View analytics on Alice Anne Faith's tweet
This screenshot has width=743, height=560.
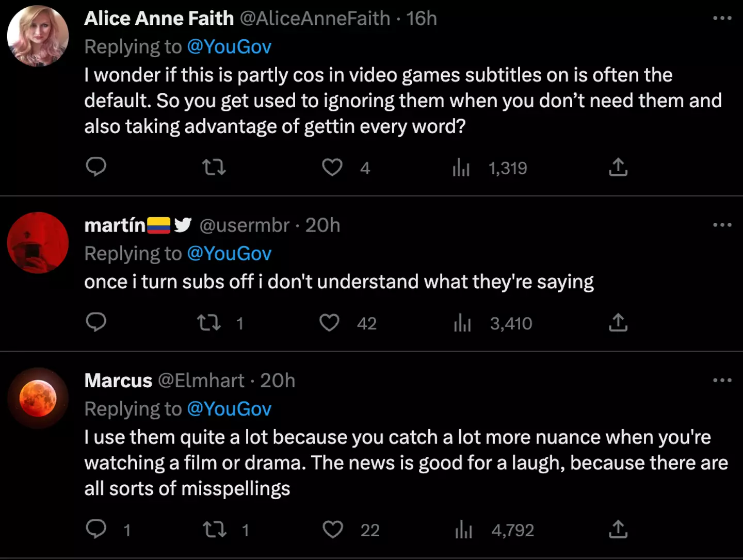click(x=461, y=168)
